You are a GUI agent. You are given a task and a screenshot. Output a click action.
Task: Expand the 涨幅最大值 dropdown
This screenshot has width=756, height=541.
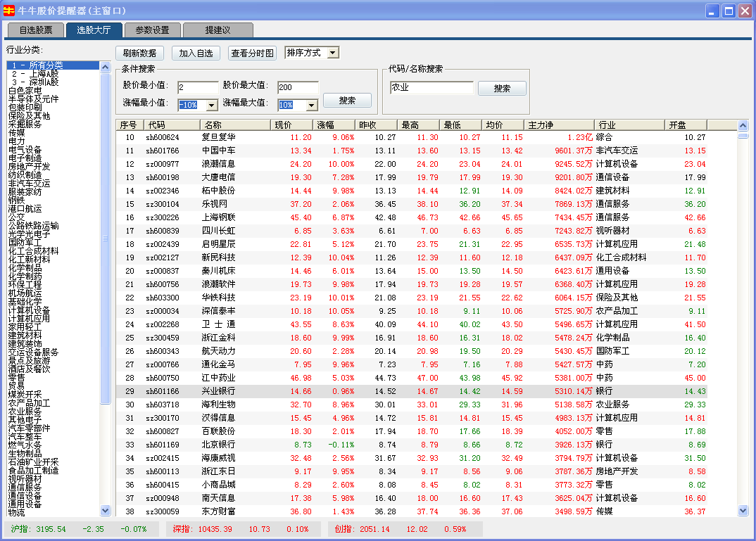click(312, 105)
